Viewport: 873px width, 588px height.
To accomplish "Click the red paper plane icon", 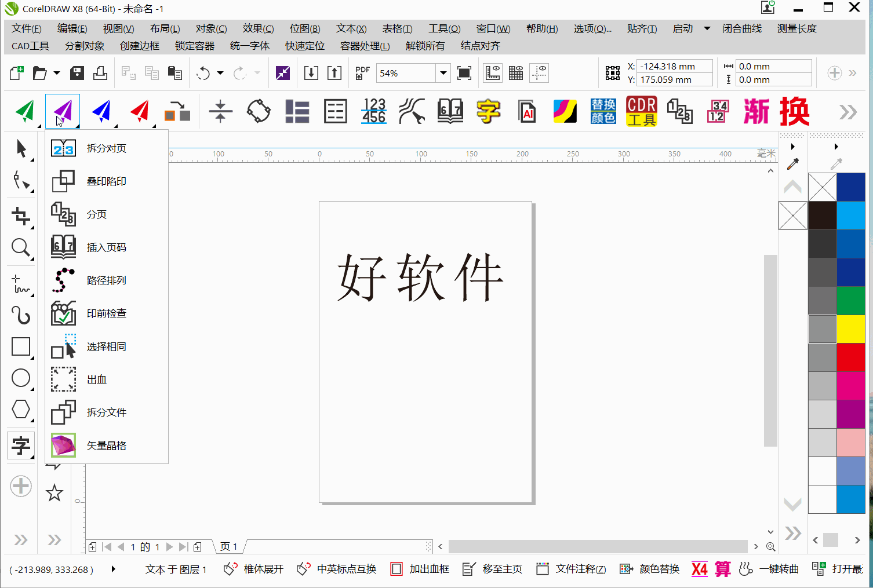I will 140,111.
